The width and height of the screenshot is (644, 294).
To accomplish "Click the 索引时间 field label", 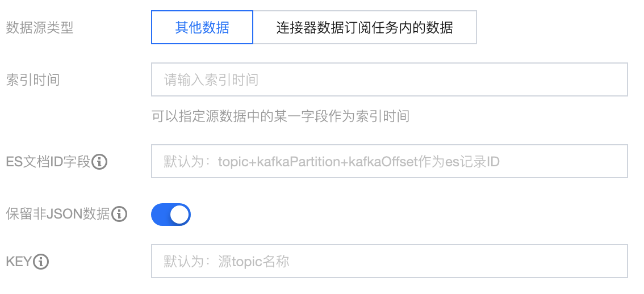I will [x=33, y=79].
